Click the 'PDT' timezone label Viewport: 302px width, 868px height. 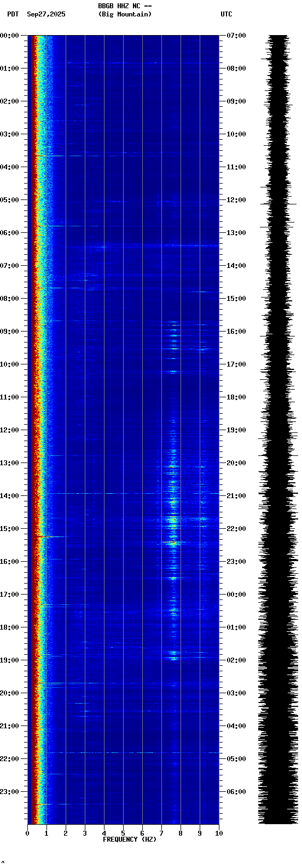click(x=13, y=14)
